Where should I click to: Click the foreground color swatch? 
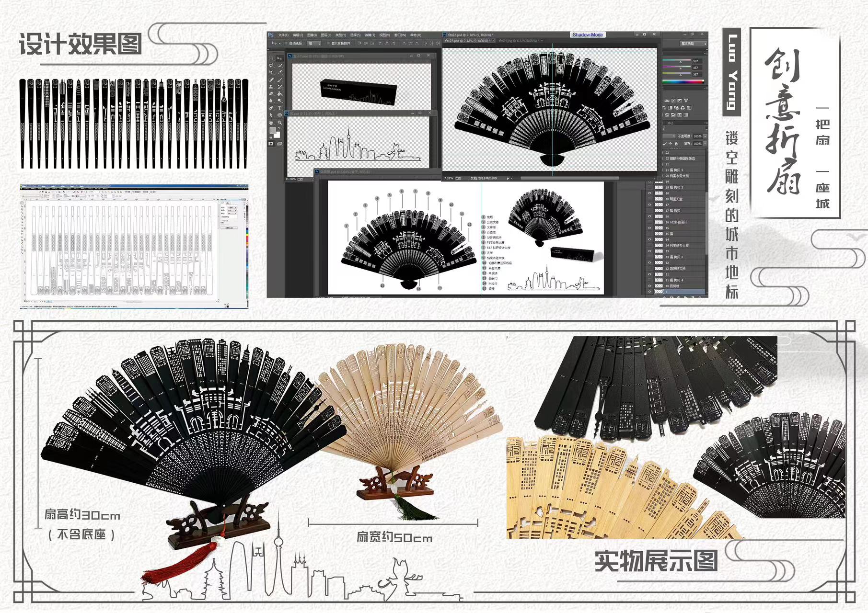coord(272,131)
